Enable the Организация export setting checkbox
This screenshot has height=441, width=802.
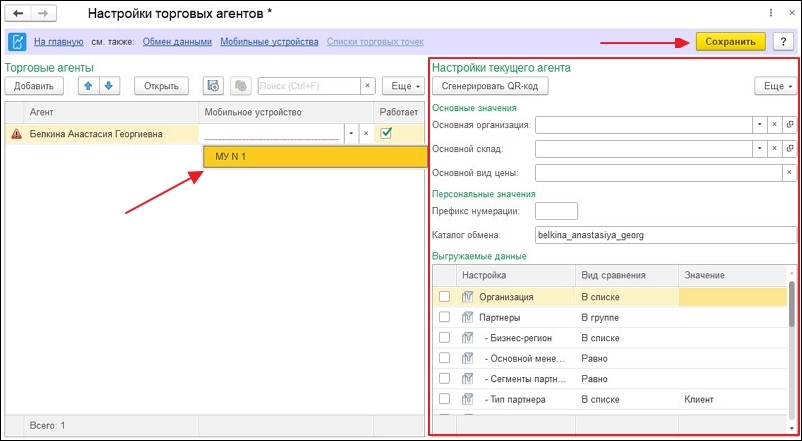444,297
